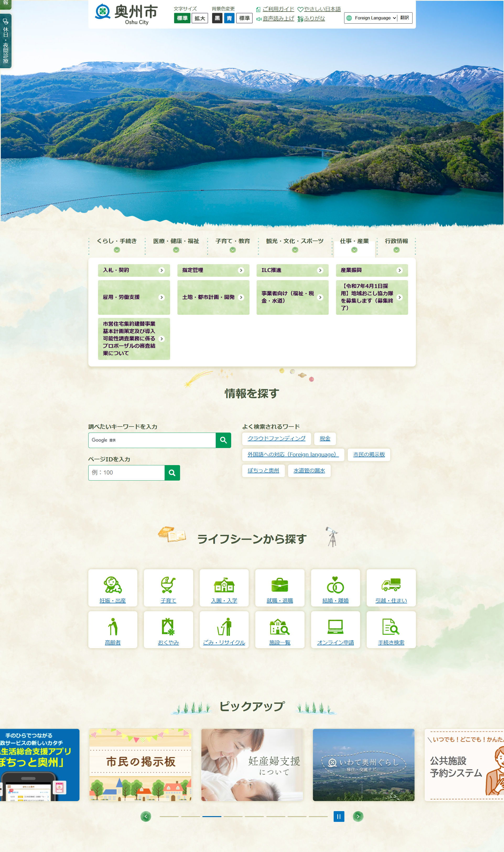The image size is (504, 852).
Task: Click the page ID input field
Action: tap(126, 473)
